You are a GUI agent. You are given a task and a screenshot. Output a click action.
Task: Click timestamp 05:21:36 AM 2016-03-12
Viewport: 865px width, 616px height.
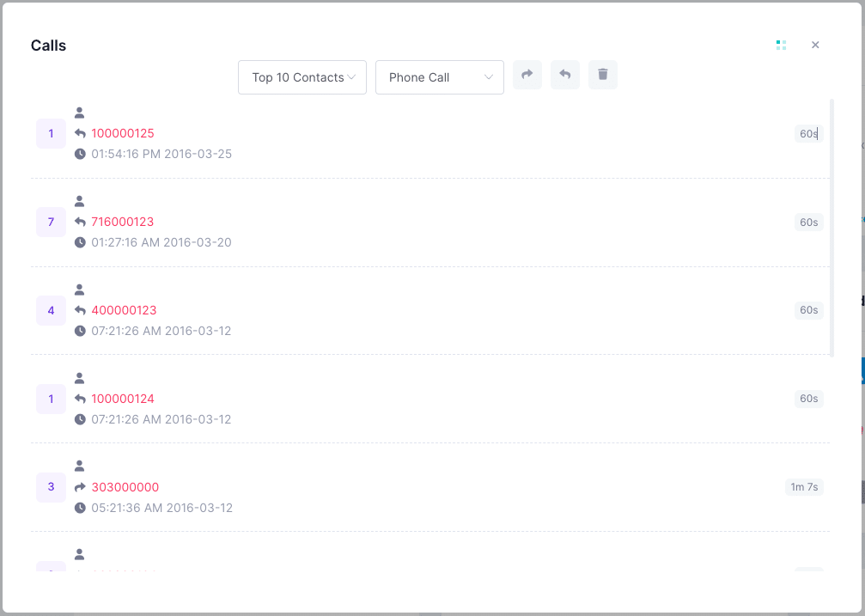point(162,508)
